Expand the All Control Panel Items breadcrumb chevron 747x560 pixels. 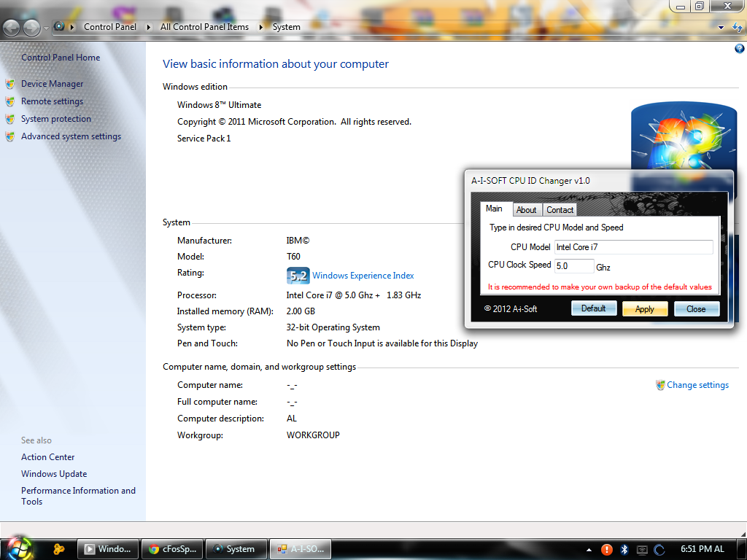(262, 27)
